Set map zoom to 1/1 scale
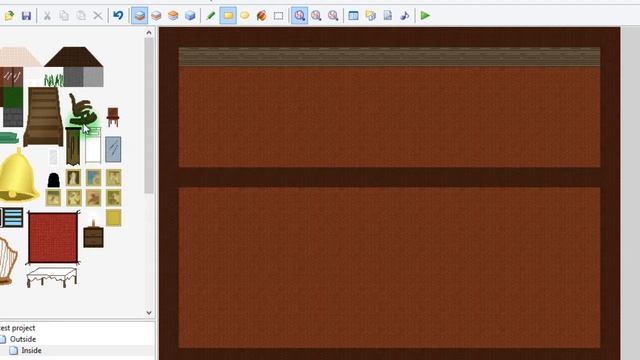 pos(299,16)
